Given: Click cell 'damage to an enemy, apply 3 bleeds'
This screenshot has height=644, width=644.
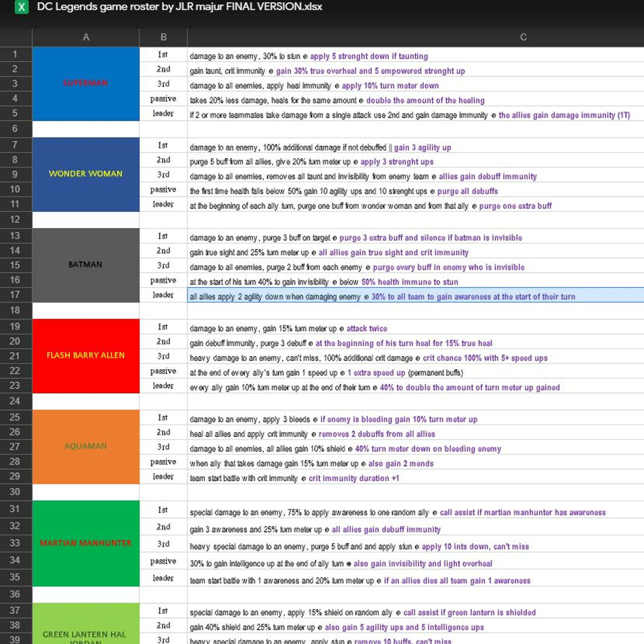Looking at the screenshot, I should pyautogui.click(x=416, y=417).
